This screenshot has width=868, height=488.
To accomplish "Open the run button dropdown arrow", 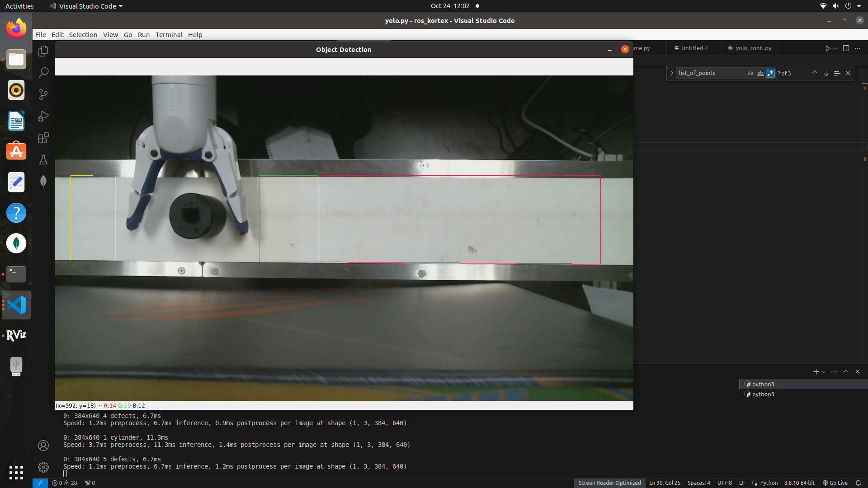I will 836,48.
